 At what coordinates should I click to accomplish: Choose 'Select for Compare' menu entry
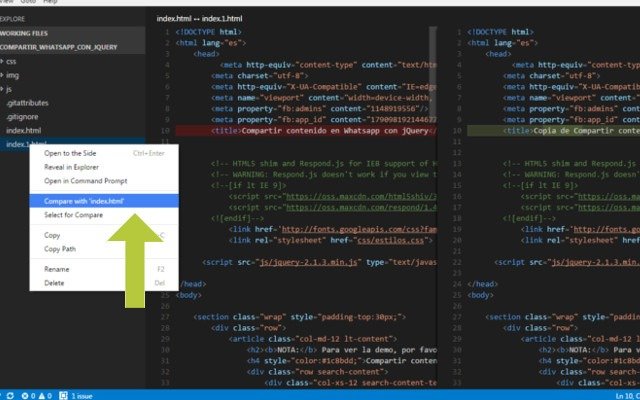click(104, 215)
